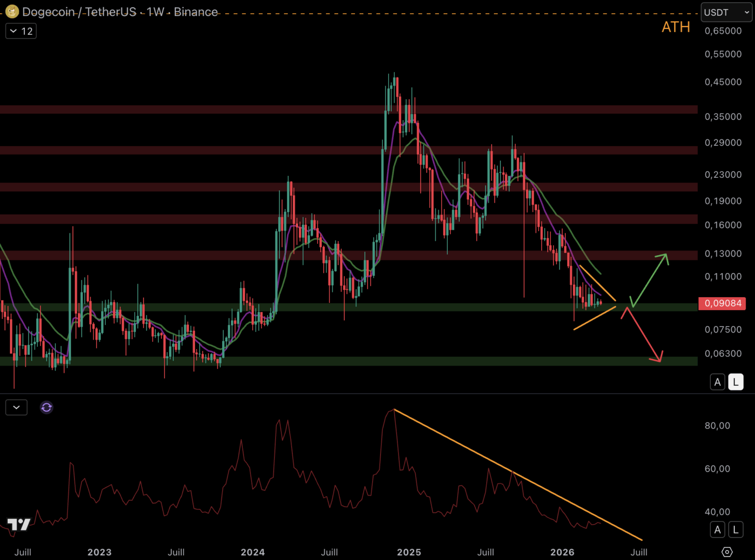Screen dimensions: 755x560
Task: Open the hexagon chart settings icon
Action: click(x=727, y=552)
